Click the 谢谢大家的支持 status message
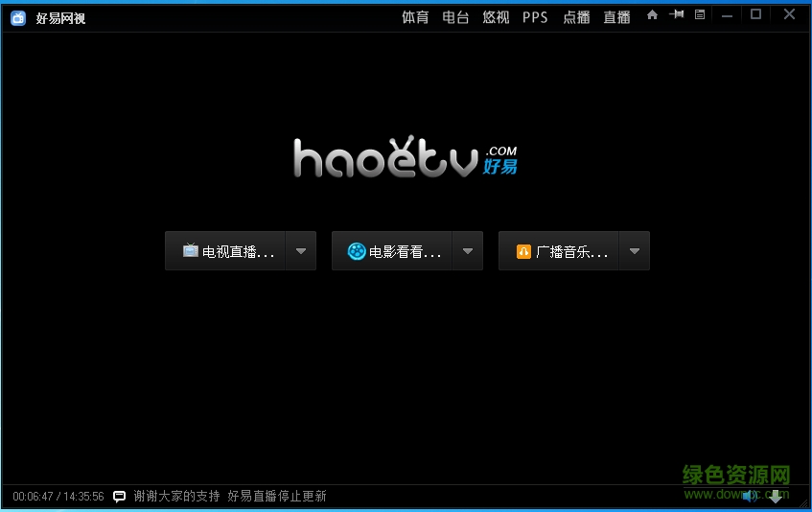The image size is (812, 512). [176, 497]
